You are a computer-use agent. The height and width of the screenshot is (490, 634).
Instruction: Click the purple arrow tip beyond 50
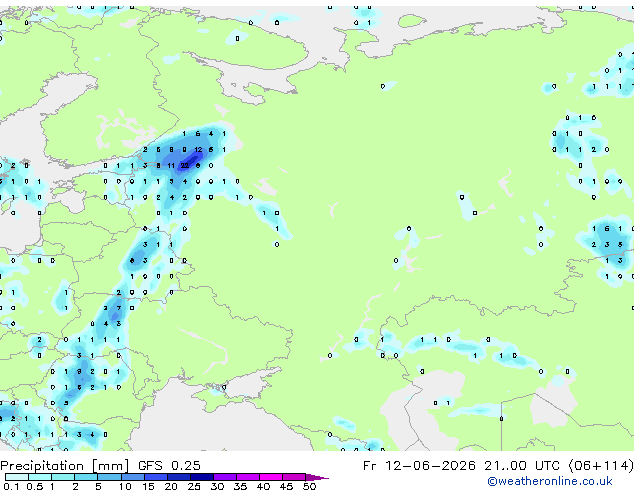pyautogui.click(x=317, y=477)
